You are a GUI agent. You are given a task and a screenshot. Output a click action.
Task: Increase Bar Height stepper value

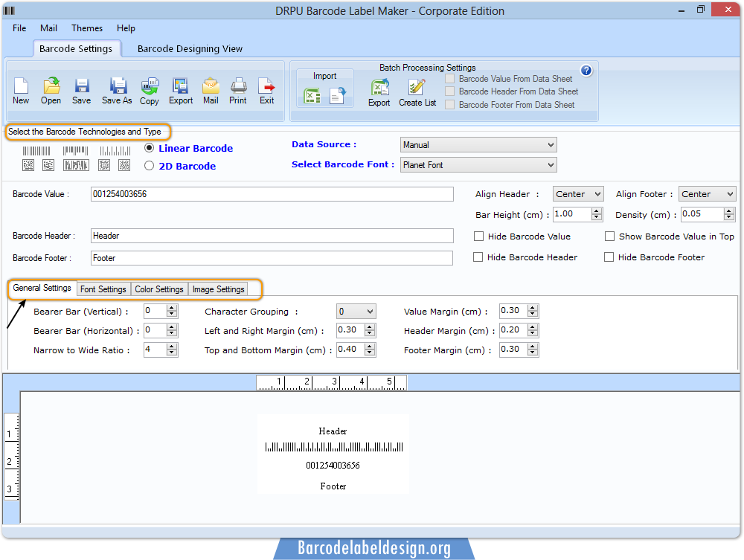click(597, 211)
